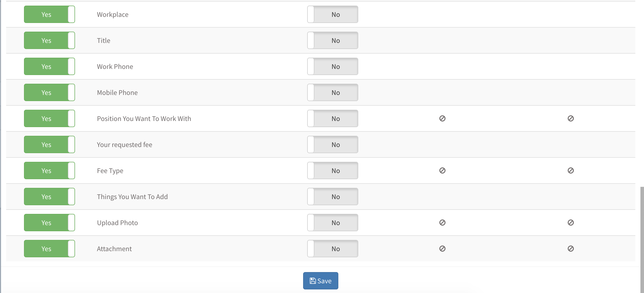The height and width of the screenshot is (293, 644).
Task: Switch the No toggle for Your requested fee
Action: coord(333,144)
